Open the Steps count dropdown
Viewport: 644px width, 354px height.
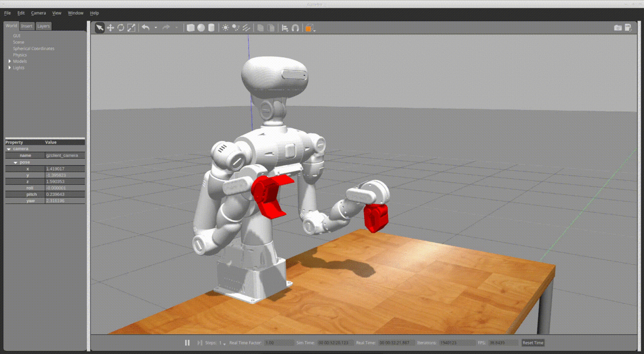point(224,343)
